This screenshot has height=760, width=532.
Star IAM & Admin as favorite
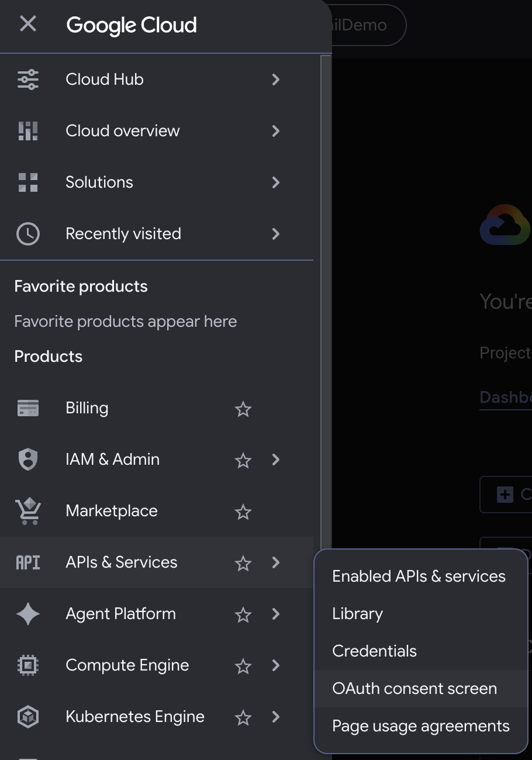[243, 460]
